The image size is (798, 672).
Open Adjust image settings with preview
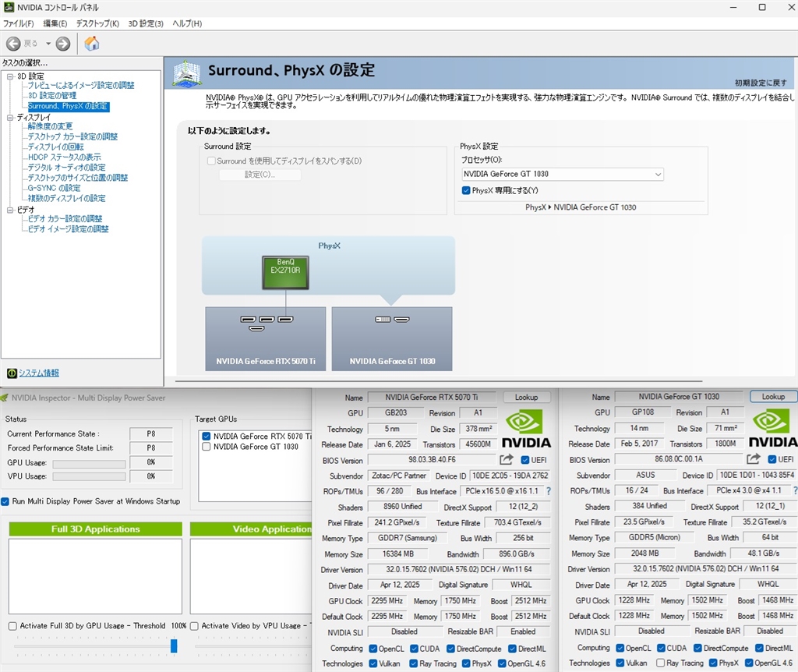pos(81,86)
